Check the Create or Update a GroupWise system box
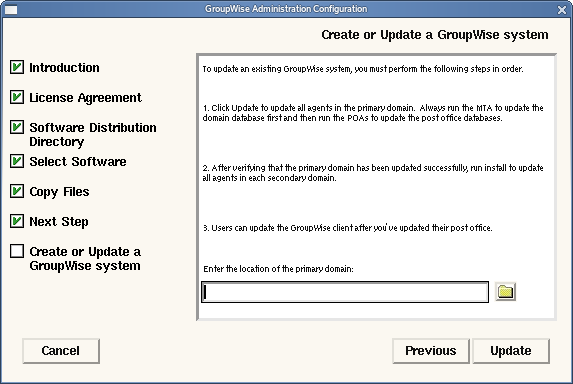The height and width of the screenshot is (384, 573). 17,251
